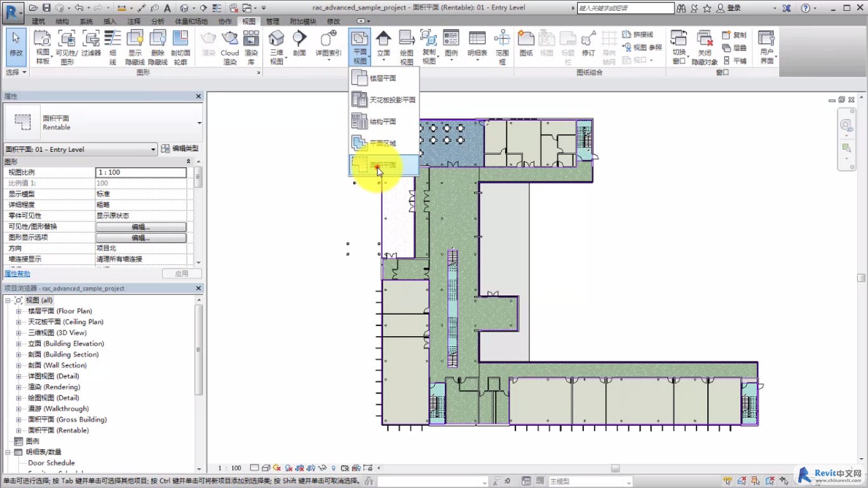The image size is (868, 488).
Task: Click the 1 : 100 view scale button
Action: pos(229,468)
